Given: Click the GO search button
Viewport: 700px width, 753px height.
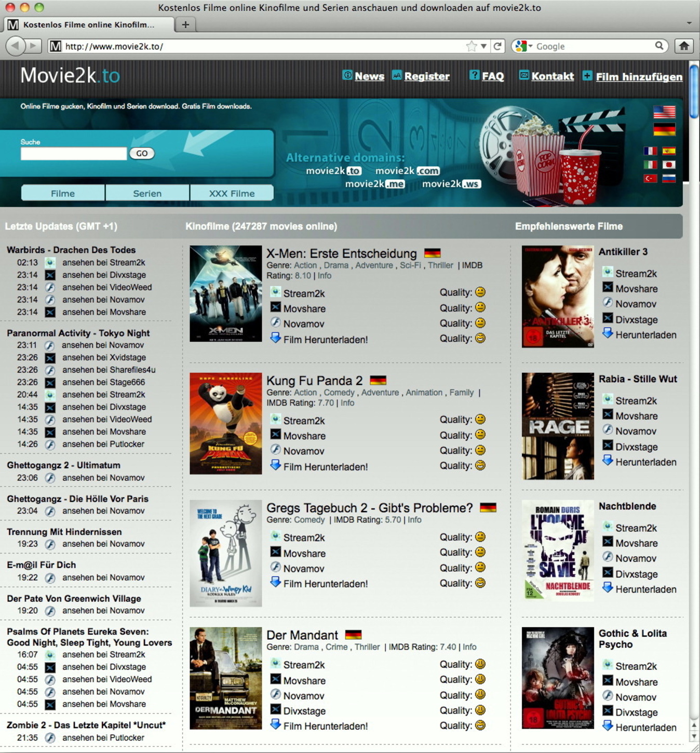Looking at the screenshot, I should [142, 153].
